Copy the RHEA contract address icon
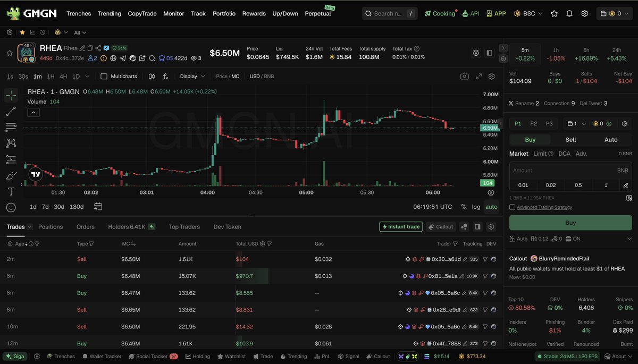The width and height of the screenshot is (638, 364). pos(90,48)
